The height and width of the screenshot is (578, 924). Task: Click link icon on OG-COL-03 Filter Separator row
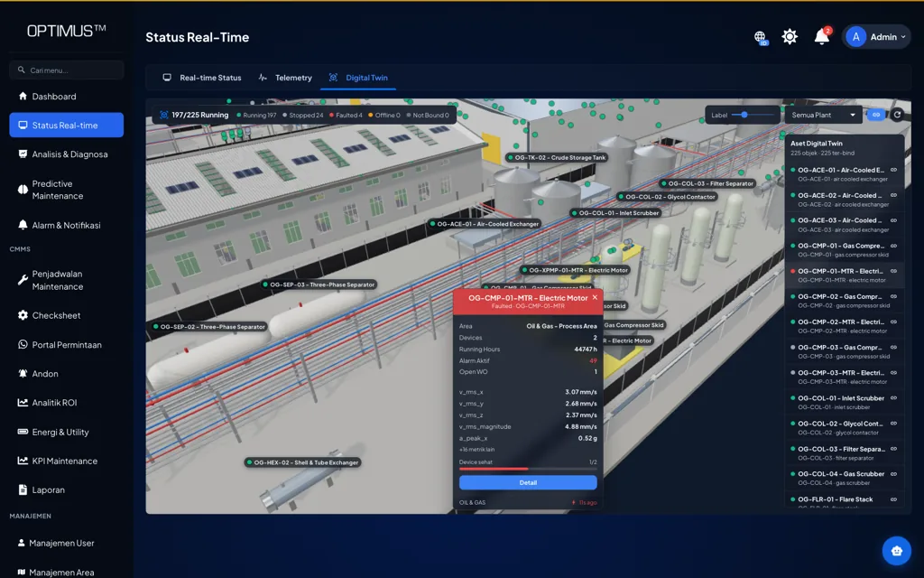pos(893,449)
